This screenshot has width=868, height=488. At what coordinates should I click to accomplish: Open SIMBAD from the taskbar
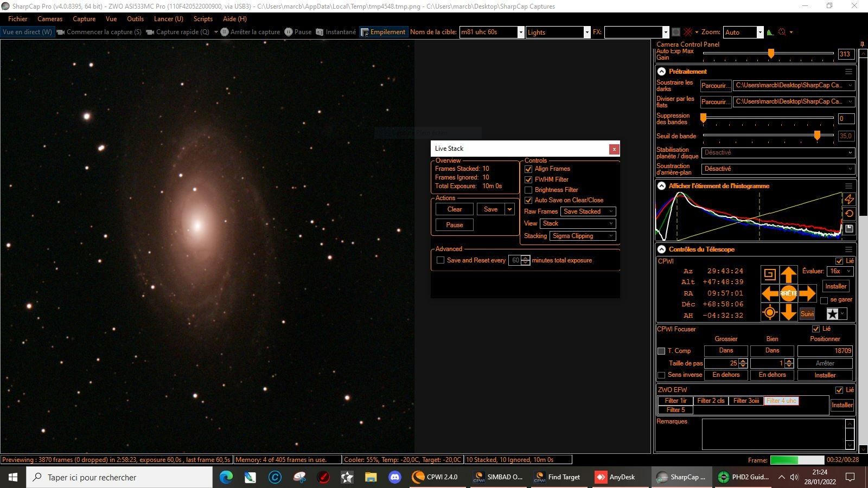coord(498,477)
